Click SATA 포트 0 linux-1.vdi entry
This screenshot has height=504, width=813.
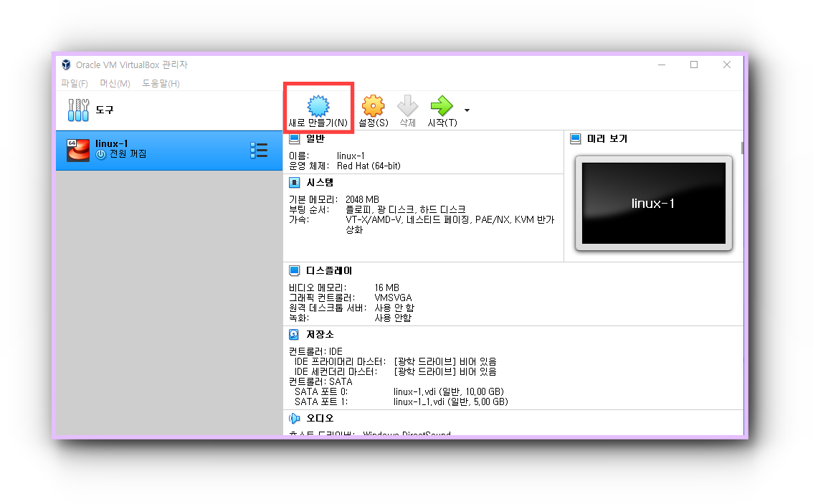(449, 391)
